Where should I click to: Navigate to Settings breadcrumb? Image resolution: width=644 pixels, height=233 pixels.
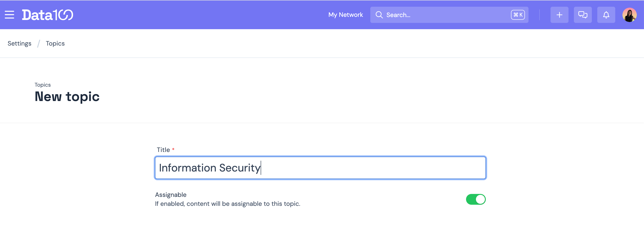20,44
